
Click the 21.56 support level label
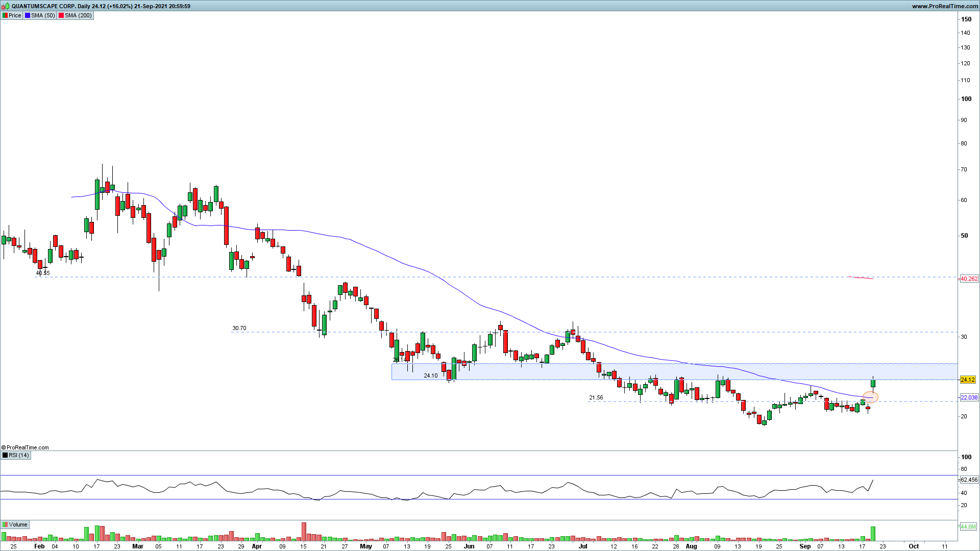pos(596,397)
